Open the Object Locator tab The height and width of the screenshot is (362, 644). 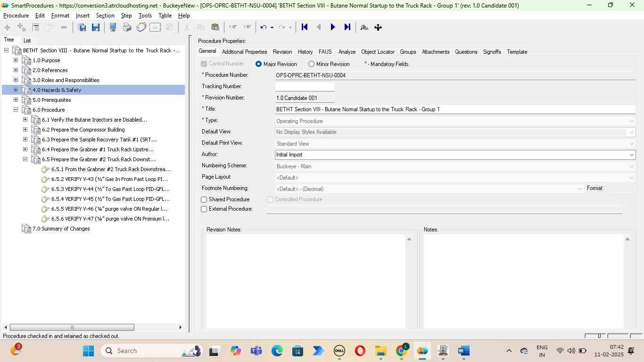[378, 52]
